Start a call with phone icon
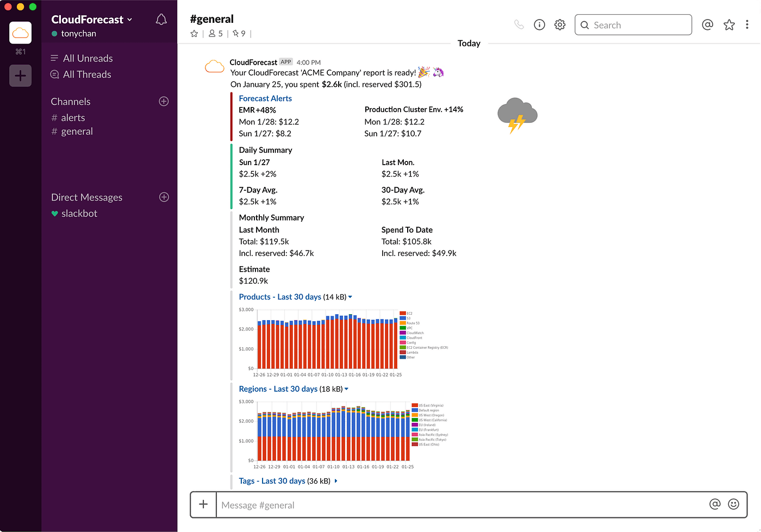This screenshot has width=761, height=532. click(x=519, y=25)
